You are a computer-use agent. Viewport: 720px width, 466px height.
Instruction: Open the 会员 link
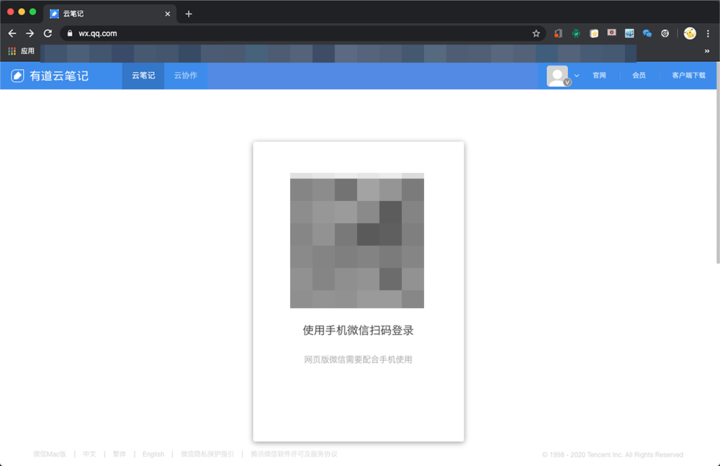point(639,75)
